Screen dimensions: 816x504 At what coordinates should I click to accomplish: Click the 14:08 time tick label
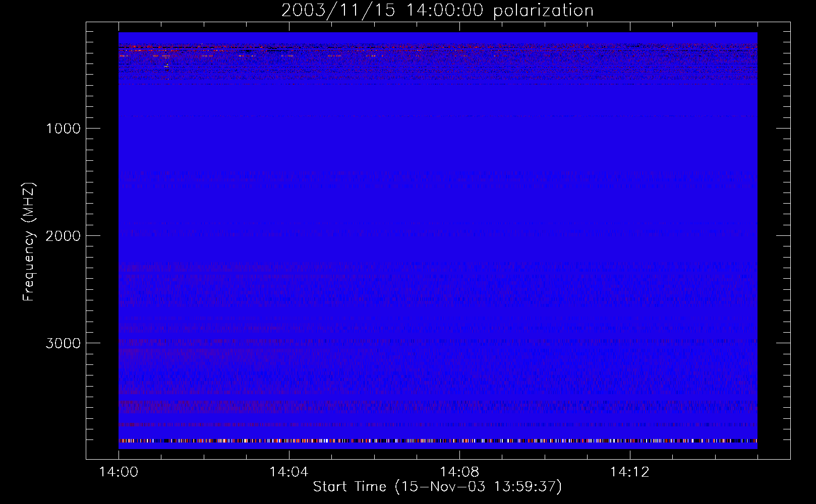click(459, 472)
